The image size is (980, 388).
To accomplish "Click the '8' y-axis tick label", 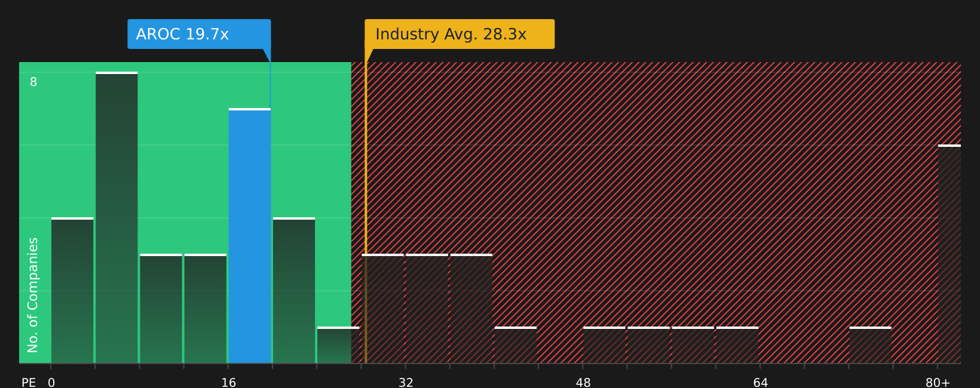I will (33, 82).
